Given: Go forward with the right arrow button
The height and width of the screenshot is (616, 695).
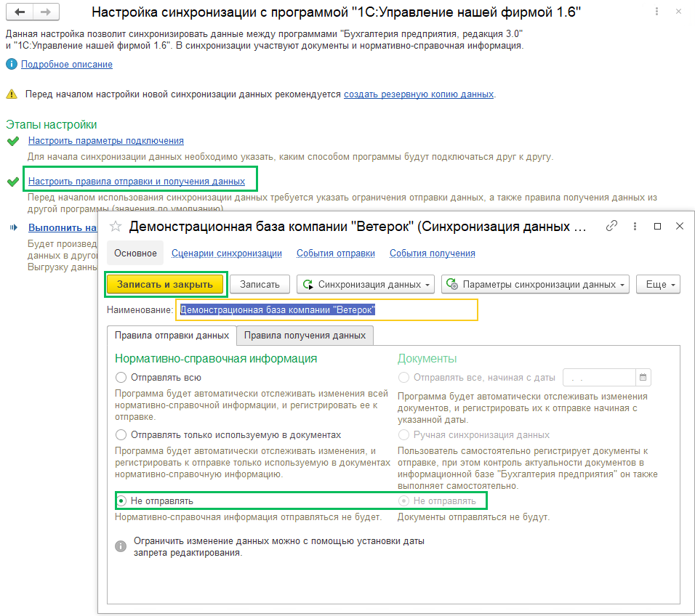Looking at the screenshot, I should [x=46, y=12].
